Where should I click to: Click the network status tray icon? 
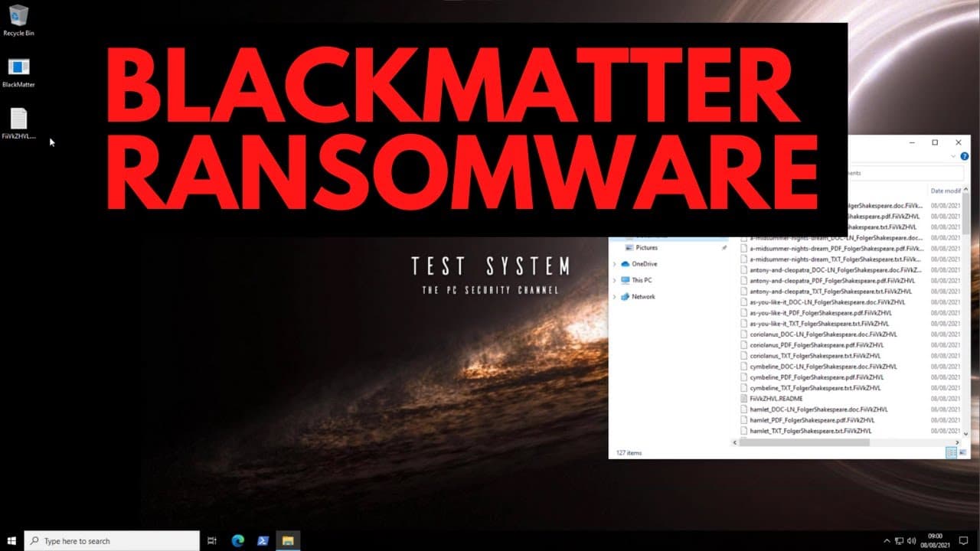point(900,541)
